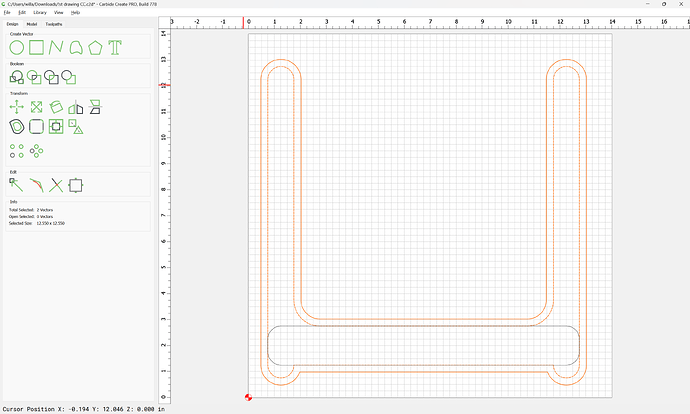The image size is (690, 414).
Task: Switch to the Toolpaths tab
Action: click(x=54, y=24)
